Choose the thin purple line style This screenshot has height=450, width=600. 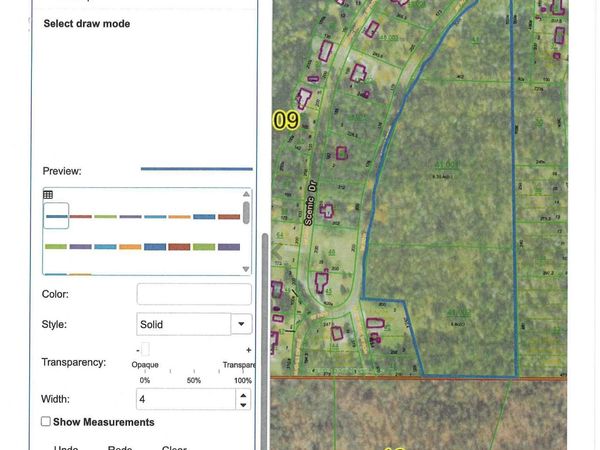coord(130,217)
